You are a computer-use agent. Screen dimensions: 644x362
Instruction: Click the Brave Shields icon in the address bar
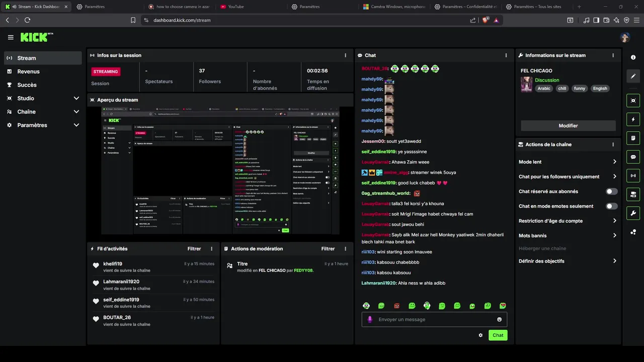click(x=485, y=20)
